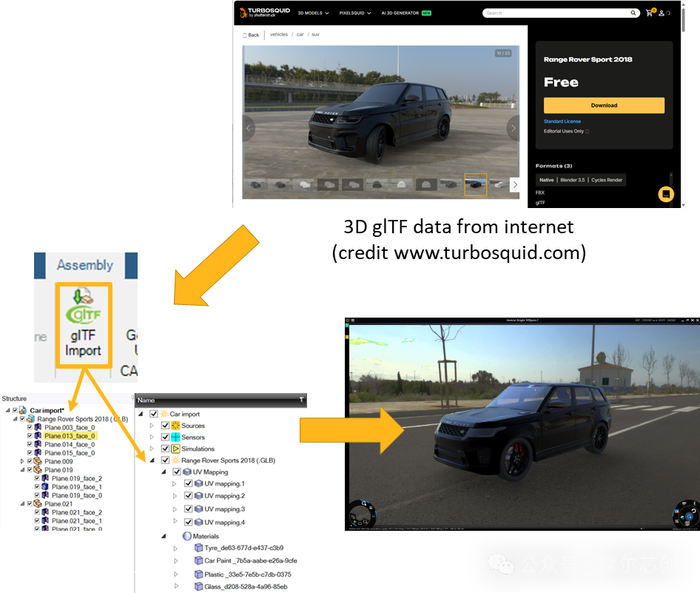Toggle the Car import checkbox in Name tree
The image size is (700, 593).
(x=154, y=414)
